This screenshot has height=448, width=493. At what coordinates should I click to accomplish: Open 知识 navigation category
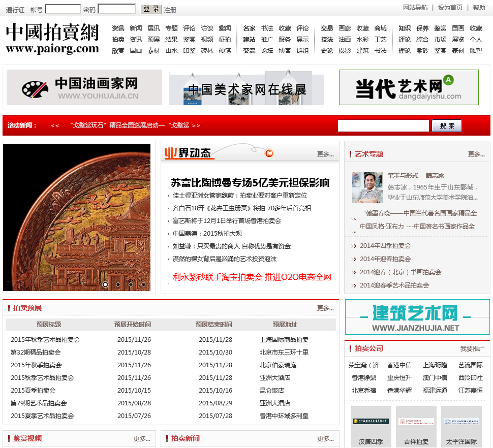[x=405, y=28]
